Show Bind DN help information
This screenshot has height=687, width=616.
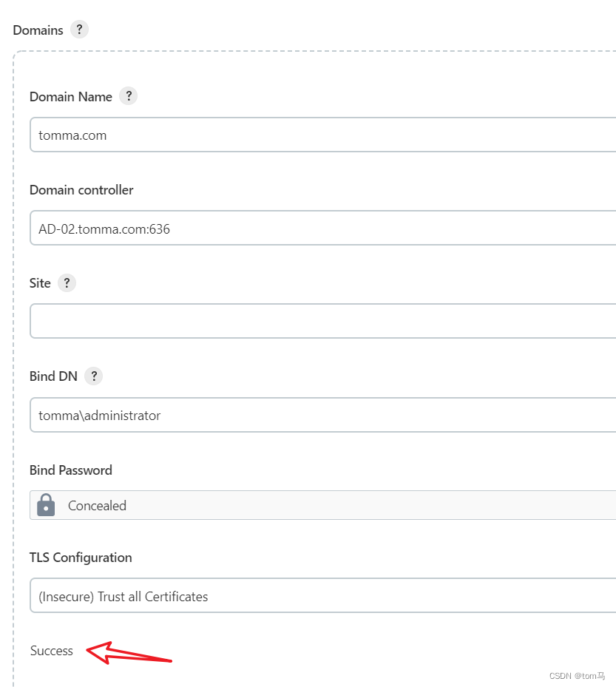94,376
